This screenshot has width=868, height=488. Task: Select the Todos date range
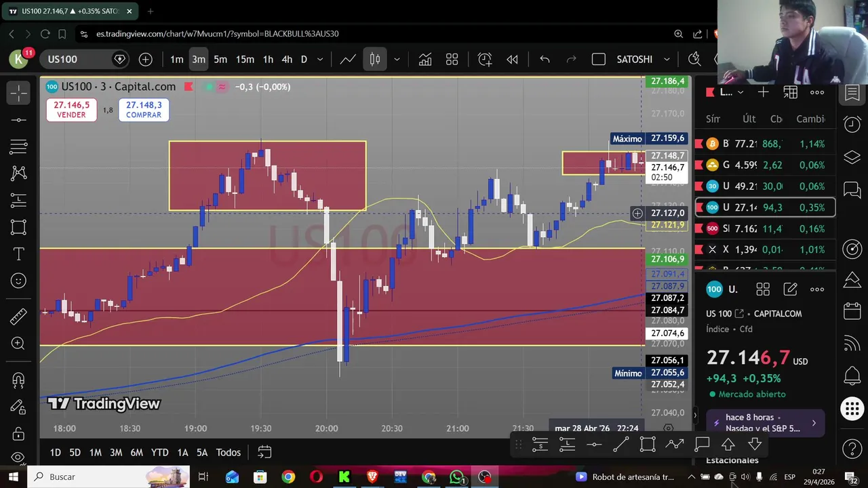pyautogui.click(x=229, y=452)
